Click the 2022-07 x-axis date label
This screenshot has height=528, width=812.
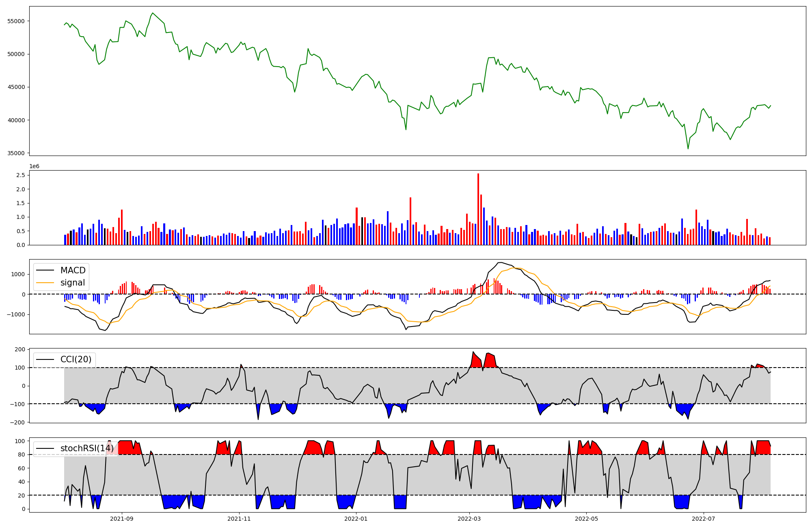pyautogui.click(x=703, y=519)
